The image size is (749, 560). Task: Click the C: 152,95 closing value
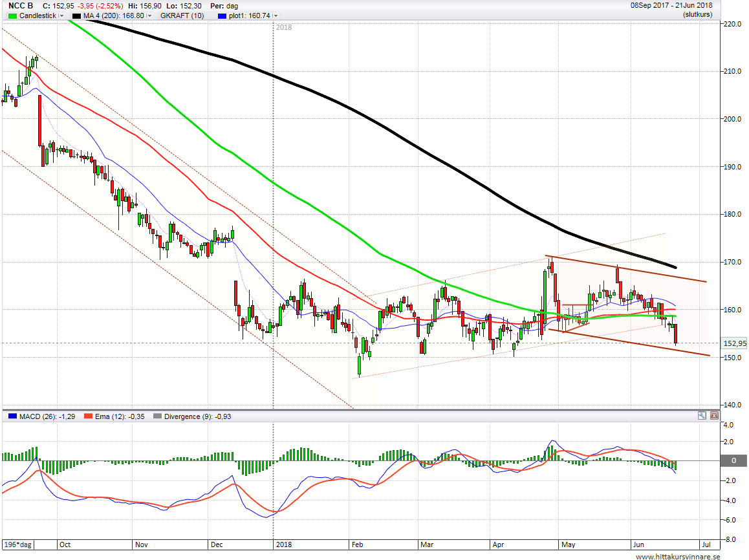click(x=58, y=6)
